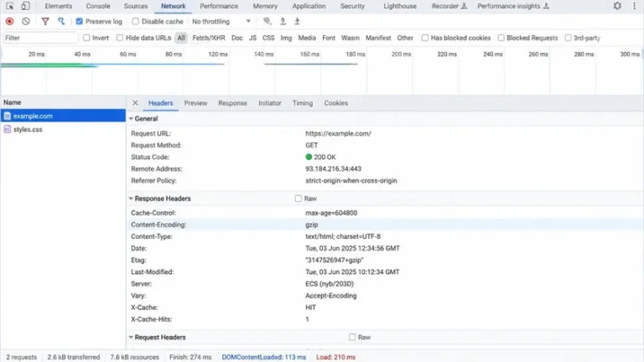Open the Application panel
The width and height of the screenshot is (644, 362).
tap(309, 6)
